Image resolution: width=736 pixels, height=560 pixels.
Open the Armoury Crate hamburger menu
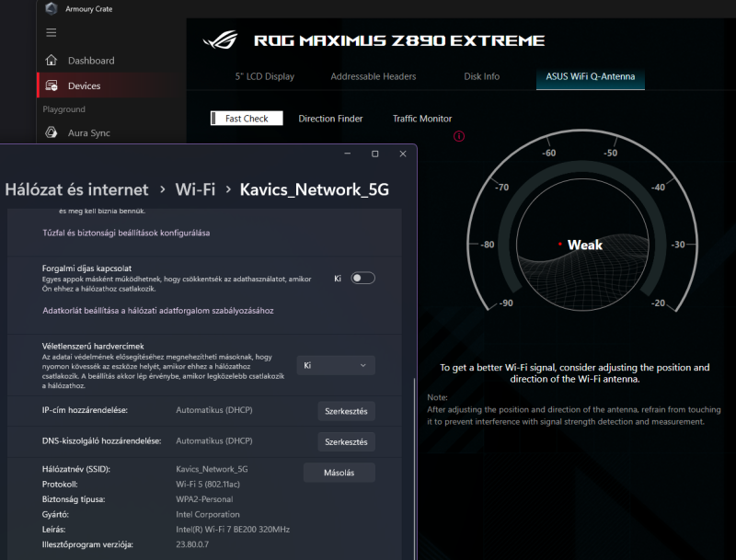coord(52,32)
